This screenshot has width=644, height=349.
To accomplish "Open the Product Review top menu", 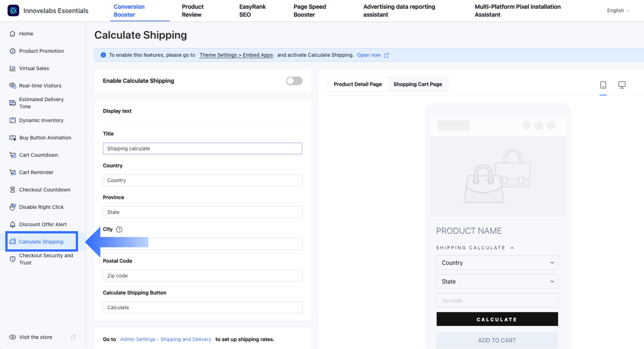I will click(192, 11).
